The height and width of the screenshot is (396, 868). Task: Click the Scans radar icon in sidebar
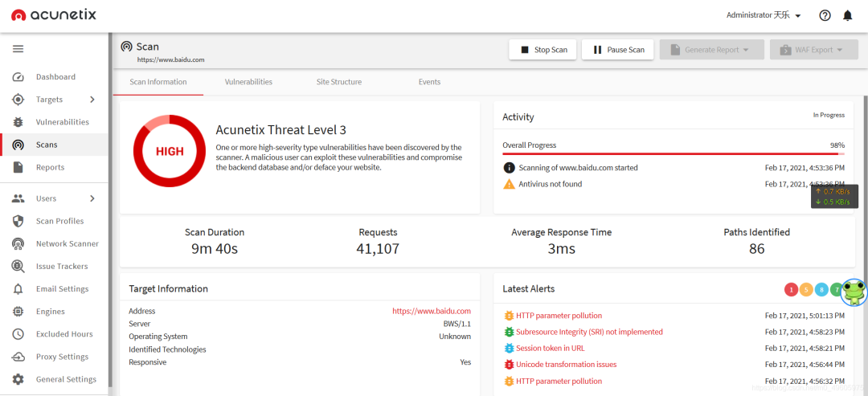tap(18, 145)
